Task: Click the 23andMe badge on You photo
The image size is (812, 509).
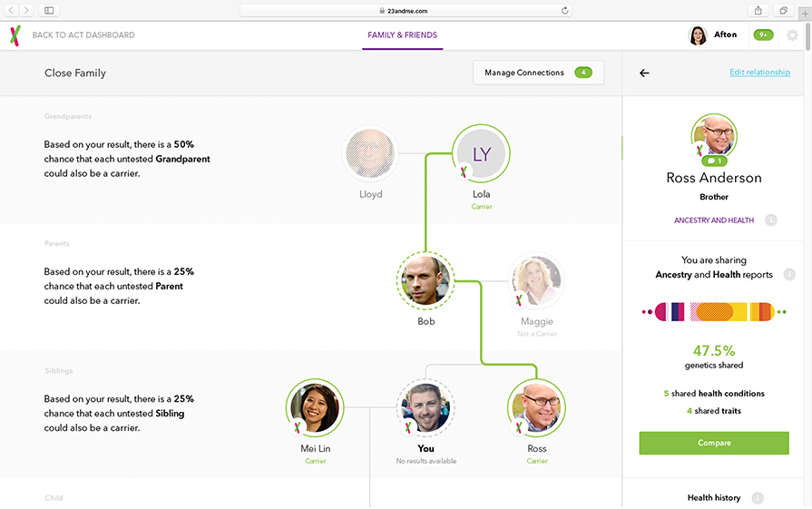Action: [408, 427]
